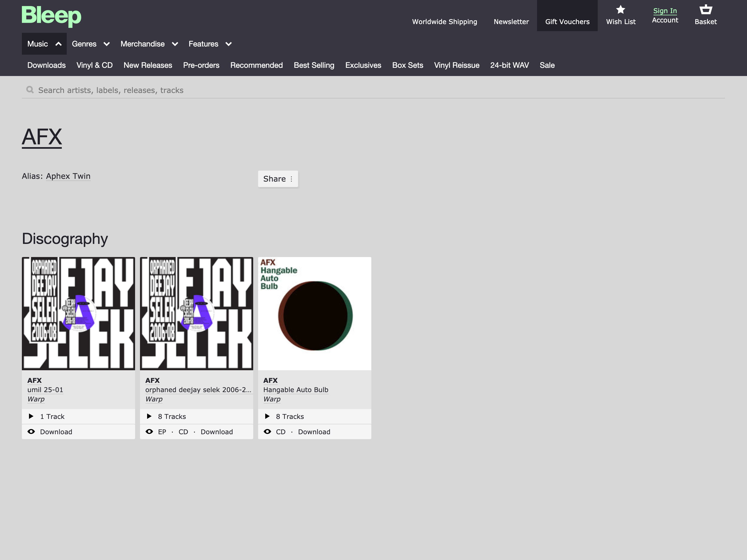Toggle eye icon on umil 25-01
This screenshot has height=560, width=747.
coord(31,432)
